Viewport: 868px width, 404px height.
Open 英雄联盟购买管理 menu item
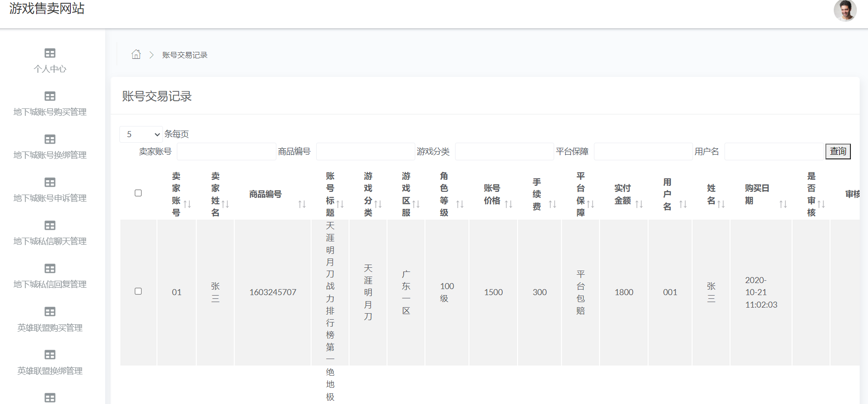pyautogui.click(x=50, y=328)
